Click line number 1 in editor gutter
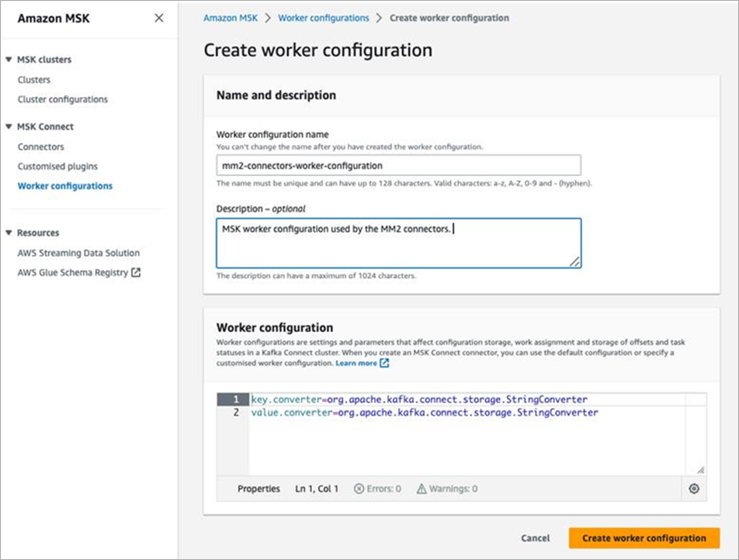This screenshot has width=739, height=560. click(x=236, y=399)
